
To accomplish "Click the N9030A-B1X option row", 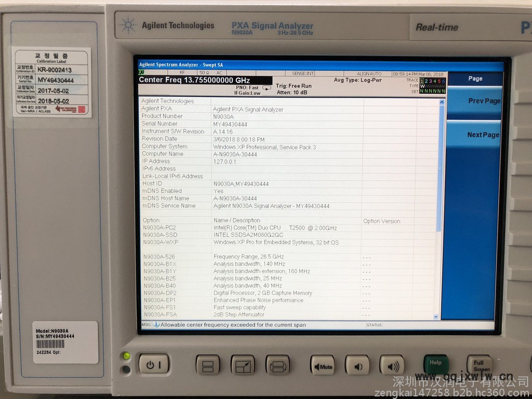I will coord(288,264).
